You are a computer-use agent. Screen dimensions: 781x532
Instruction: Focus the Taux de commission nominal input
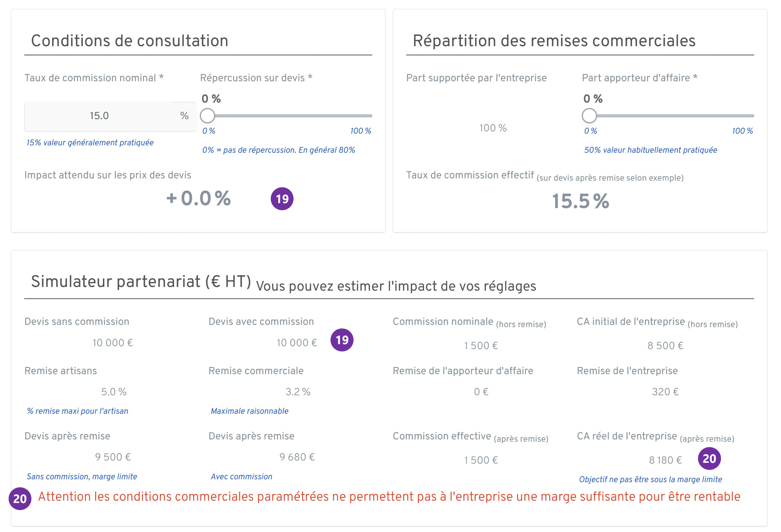pyautogui.click(x=99, y=116)
